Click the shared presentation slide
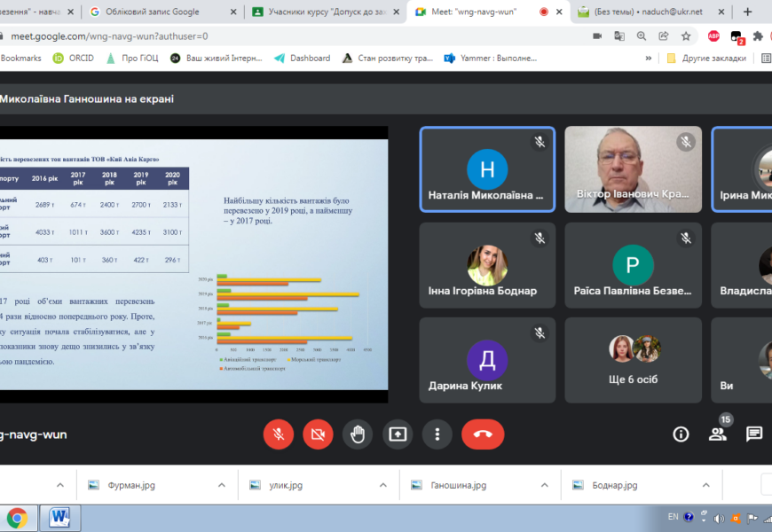 click(x=193, y=258)
